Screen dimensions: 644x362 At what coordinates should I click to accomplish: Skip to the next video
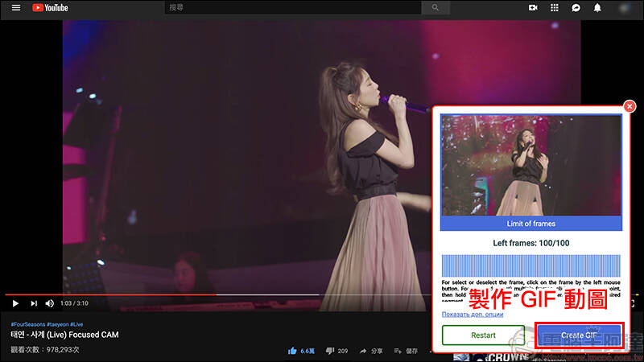[x=34, y=303]
